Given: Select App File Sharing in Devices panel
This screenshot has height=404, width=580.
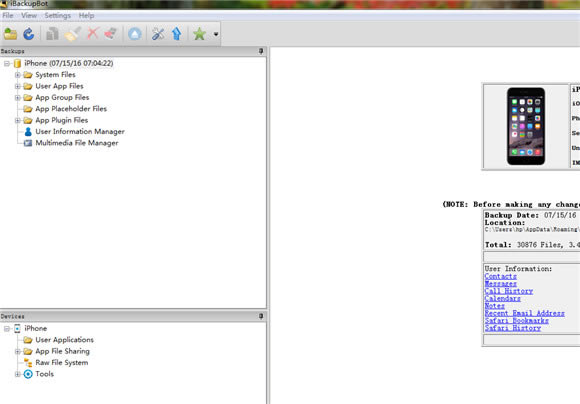Looking at the screenshot, I should (63, 351).
